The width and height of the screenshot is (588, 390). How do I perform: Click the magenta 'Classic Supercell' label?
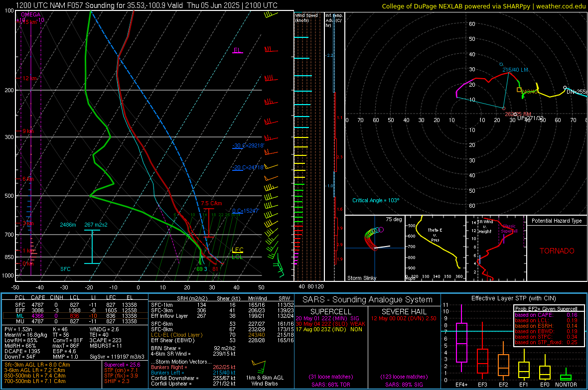(509, 229)
